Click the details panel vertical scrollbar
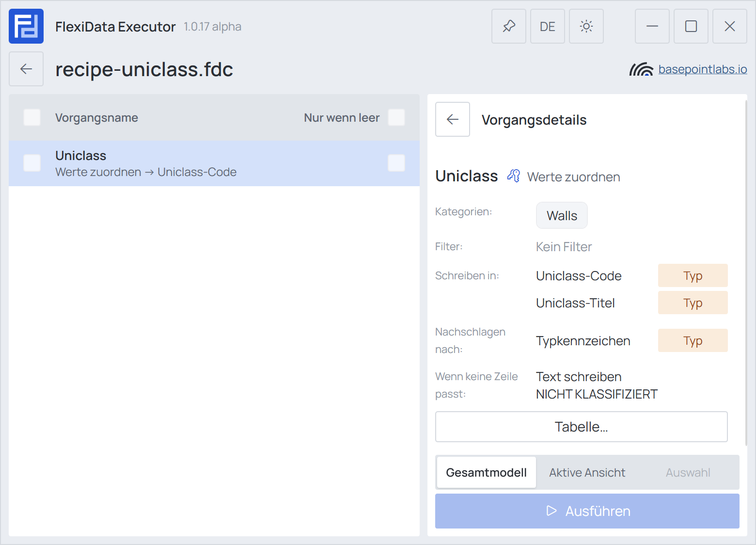This screenshot has width=756, height=545. tap(746, 272)
